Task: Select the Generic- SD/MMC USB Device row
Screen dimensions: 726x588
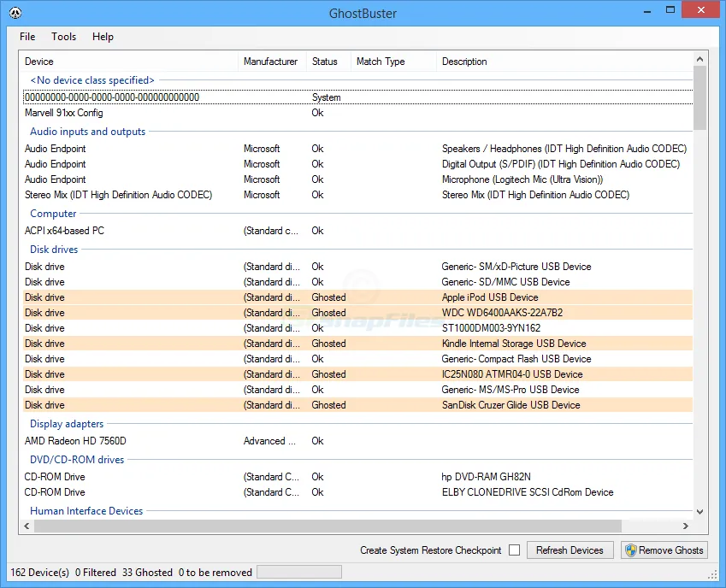Action: (x=358, y=282)
